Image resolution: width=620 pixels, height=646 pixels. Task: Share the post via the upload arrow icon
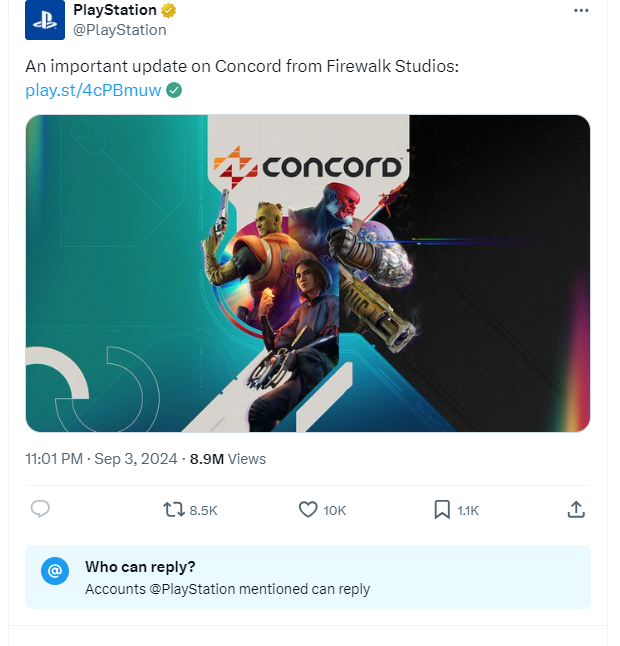point(576,510)
